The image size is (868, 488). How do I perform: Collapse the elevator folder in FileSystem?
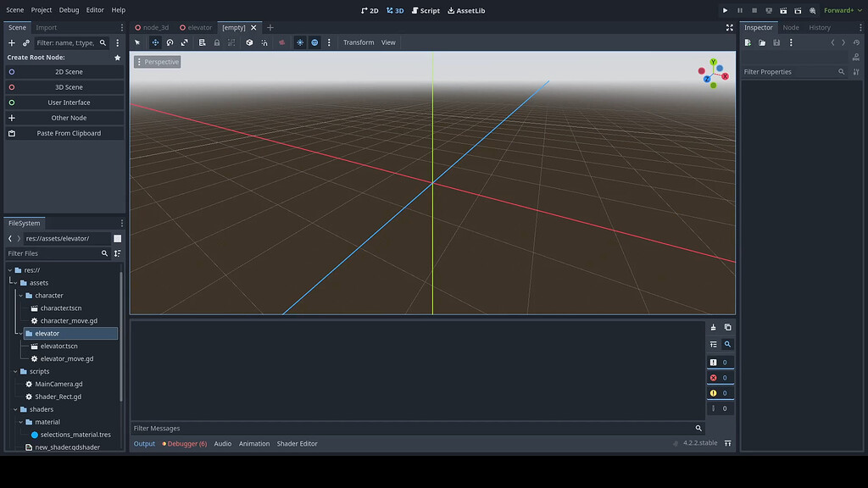[20, 333]
